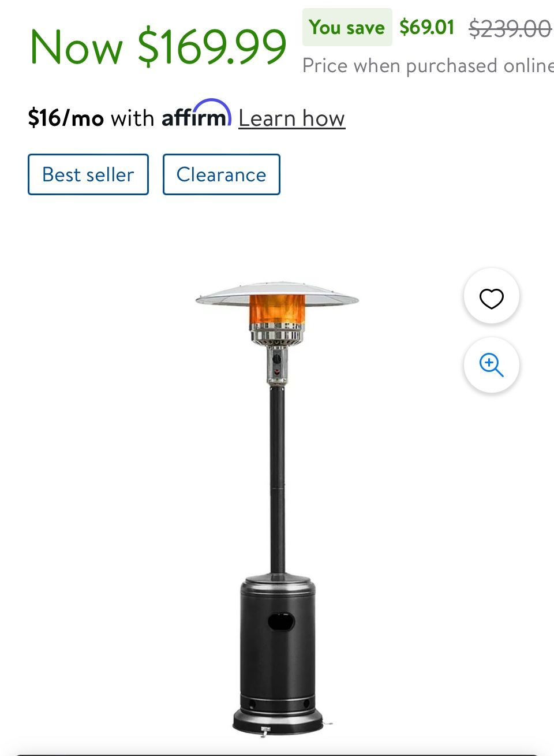
Task: Click the orange glowing burner section
Action: 277,309
